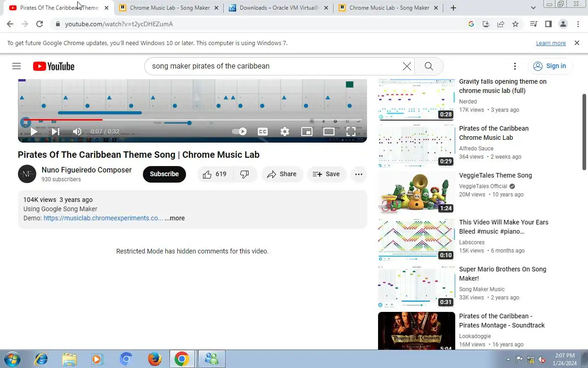Share the video

[282, 174]
